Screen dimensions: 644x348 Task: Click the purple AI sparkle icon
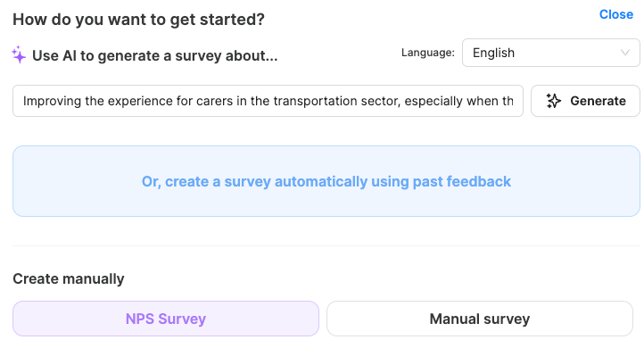click(x=19, y=54)
